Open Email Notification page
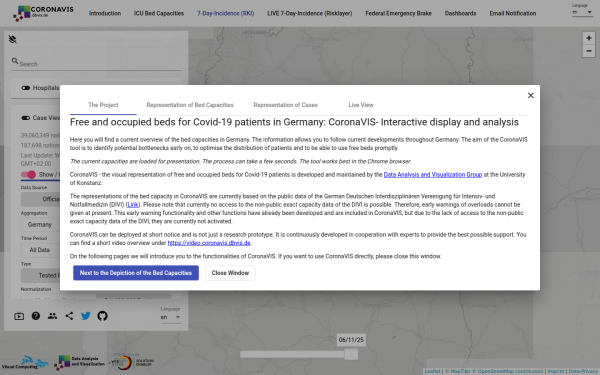This screenshot has width=600, height=375. click(x=513, y=13)
